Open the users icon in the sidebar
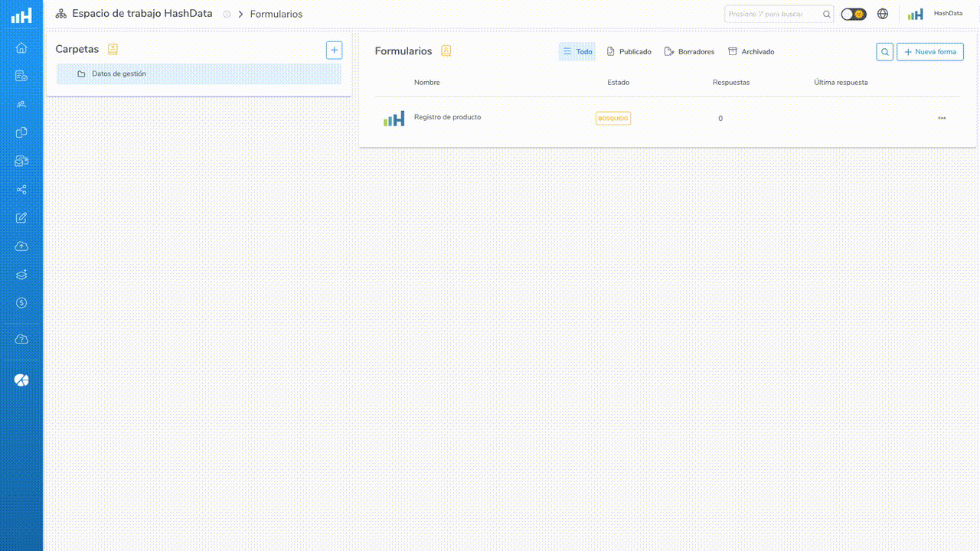980x551 pixels. [x=21, y=104]
